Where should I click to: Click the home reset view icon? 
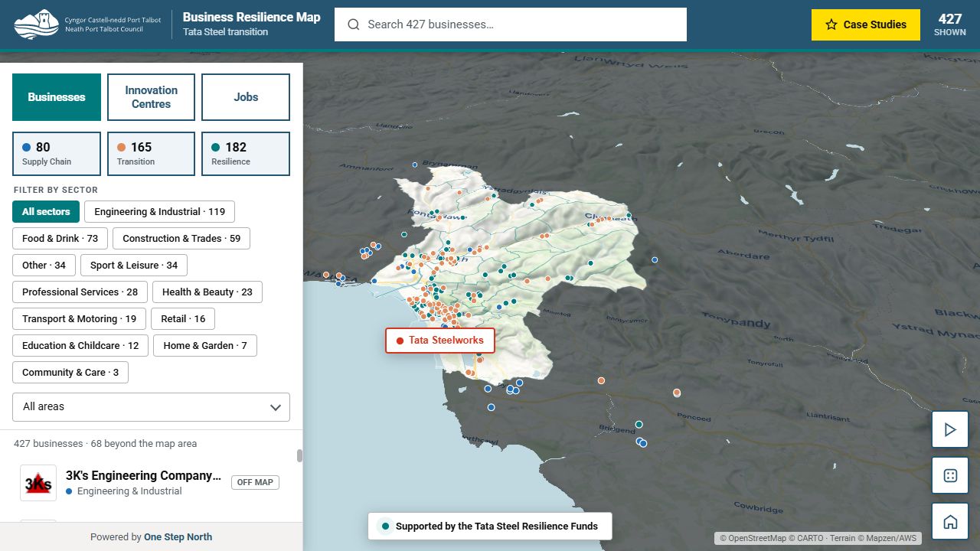[x=950, y=522]
